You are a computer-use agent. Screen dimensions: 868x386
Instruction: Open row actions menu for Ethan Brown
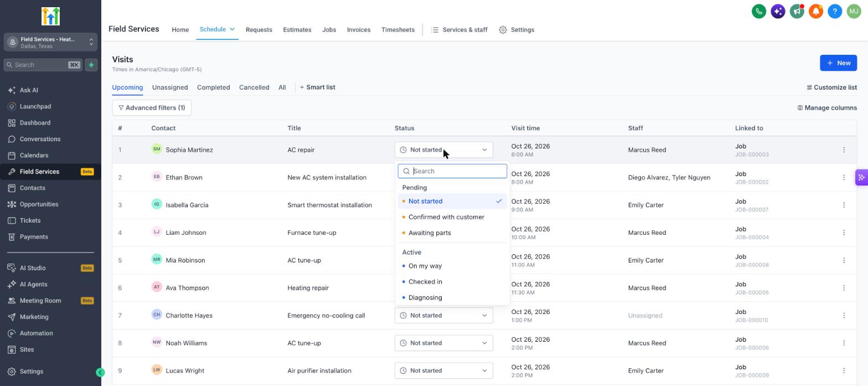[x=844, y=178]
